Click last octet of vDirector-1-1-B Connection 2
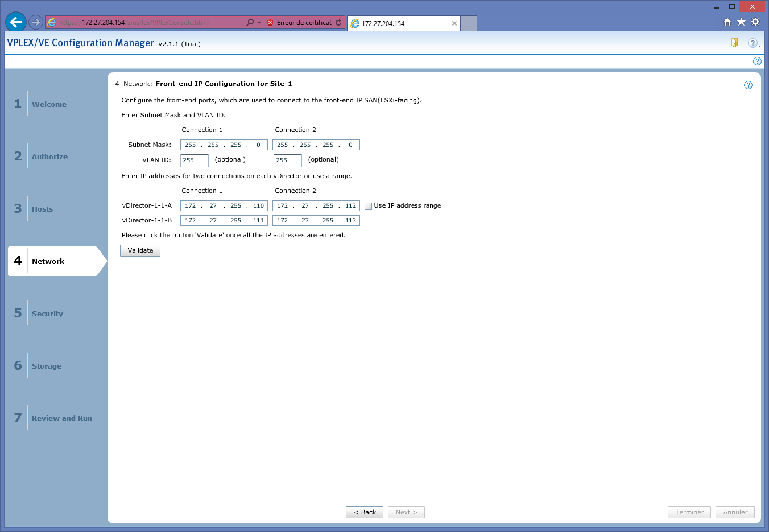Viewport: 769px width, 532px height. coord(350,221)
